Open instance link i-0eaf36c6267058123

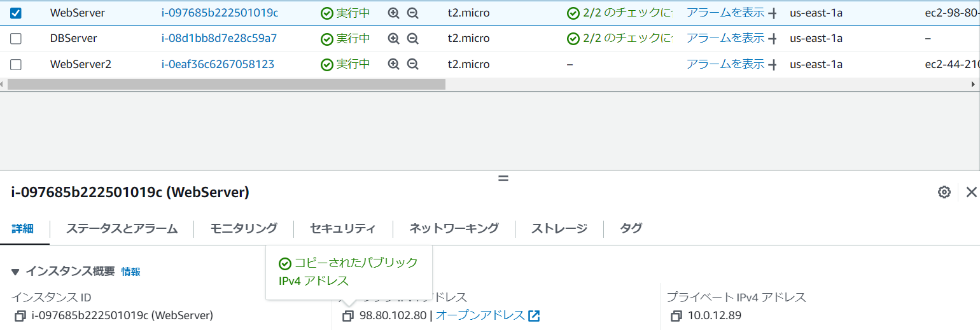click(x=218, y=64)
